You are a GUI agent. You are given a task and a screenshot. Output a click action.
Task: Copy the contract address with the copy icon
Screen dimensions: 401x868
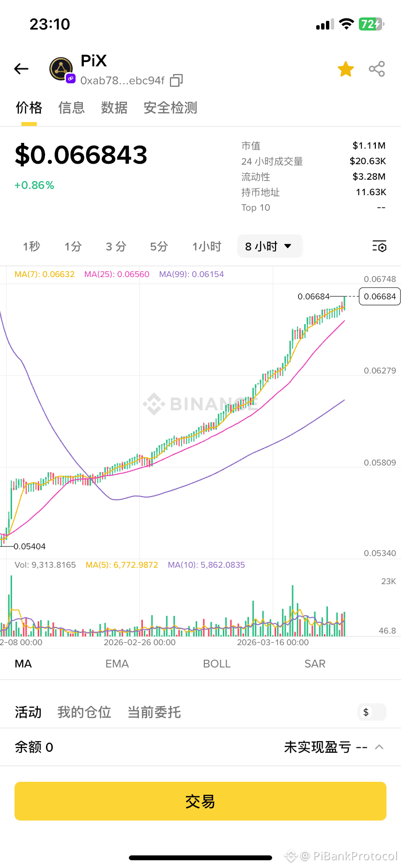tap(176, 80)
